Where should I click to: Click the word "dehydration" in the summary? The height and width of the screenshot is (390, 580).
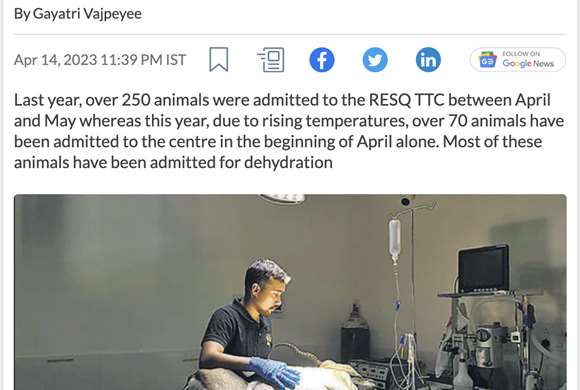tap(288, 162)
